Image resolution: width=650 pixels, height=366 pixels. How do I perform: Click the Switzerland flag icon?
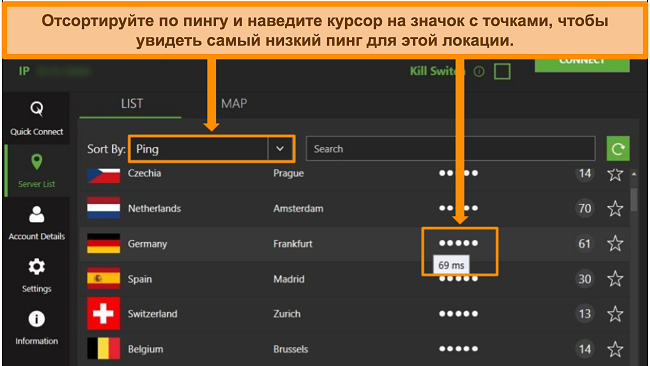click(x=104, y=313)
